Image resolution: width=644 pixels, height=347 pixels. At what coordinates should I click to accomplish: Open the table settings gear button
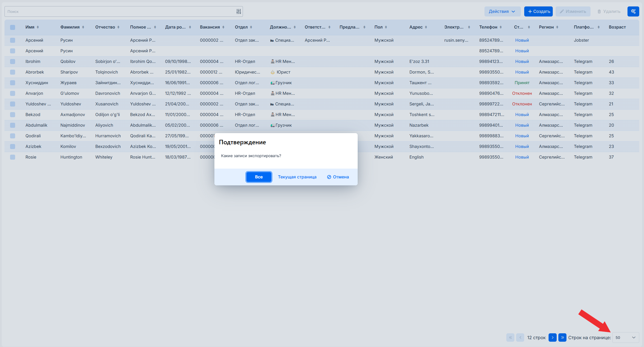click(633, 11)
